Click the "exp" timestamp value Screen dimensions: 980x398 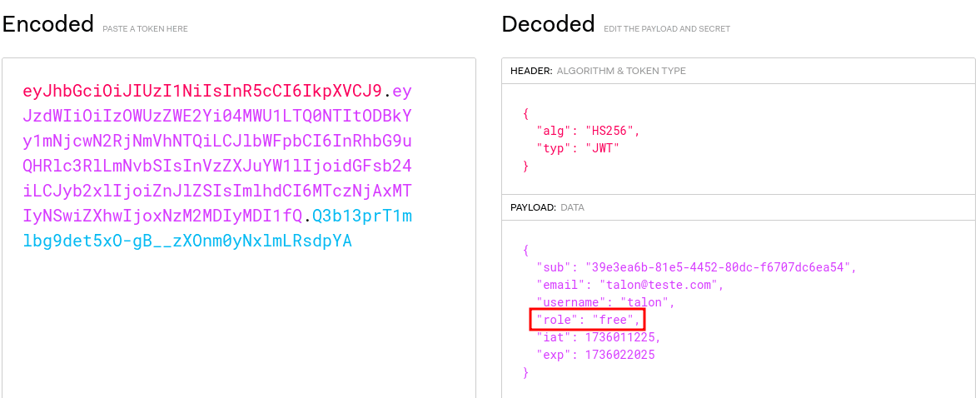(620, 355)
